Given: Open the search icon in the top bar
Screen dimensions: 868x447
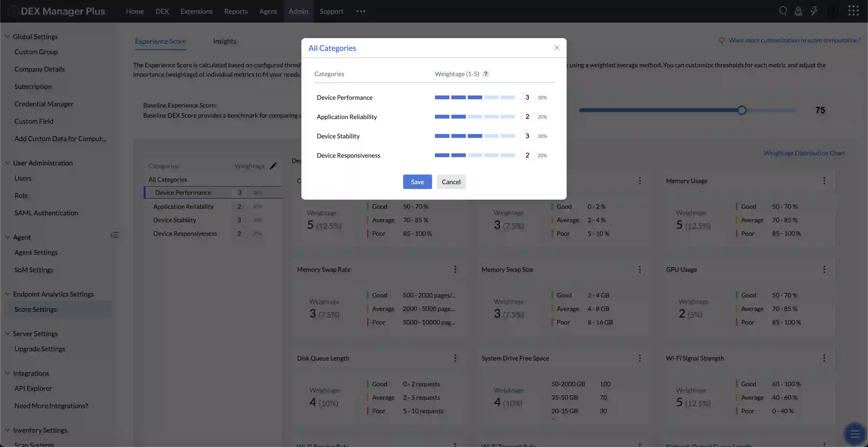Looking at the screenshot, I should 783,11.
